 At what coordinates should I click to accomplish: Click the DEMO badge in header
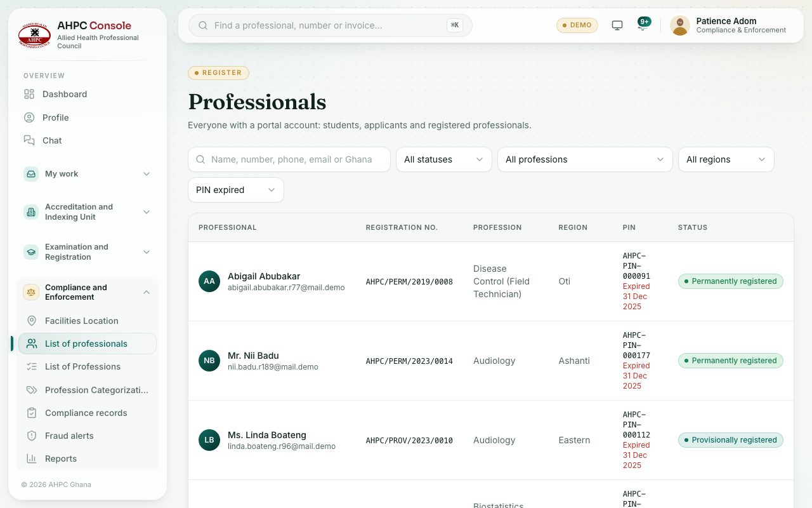pyautogui.click(x=577, y=25)
